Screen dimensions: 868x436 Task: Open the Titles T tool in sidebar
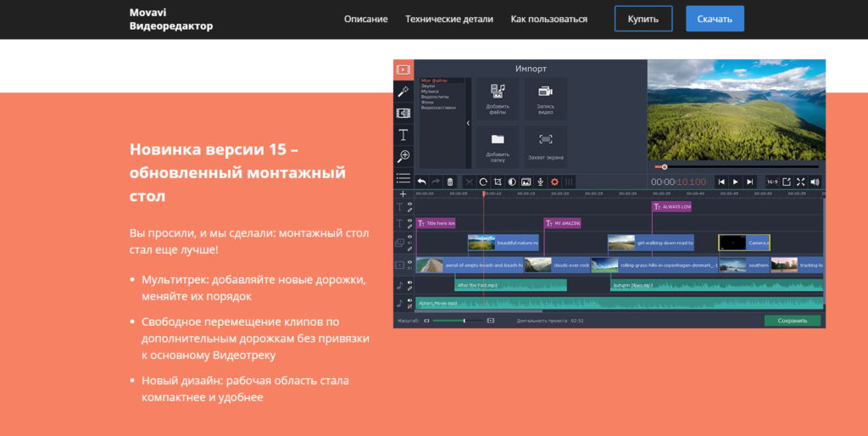tap(403, 135)
